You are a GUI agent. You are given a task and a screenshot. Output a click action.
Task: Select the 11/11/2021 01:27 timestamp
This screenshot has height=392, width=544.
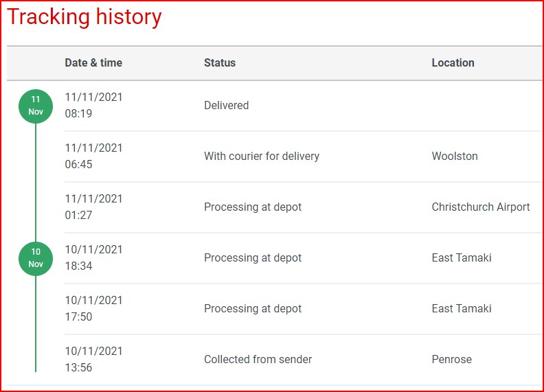point(93,207)
